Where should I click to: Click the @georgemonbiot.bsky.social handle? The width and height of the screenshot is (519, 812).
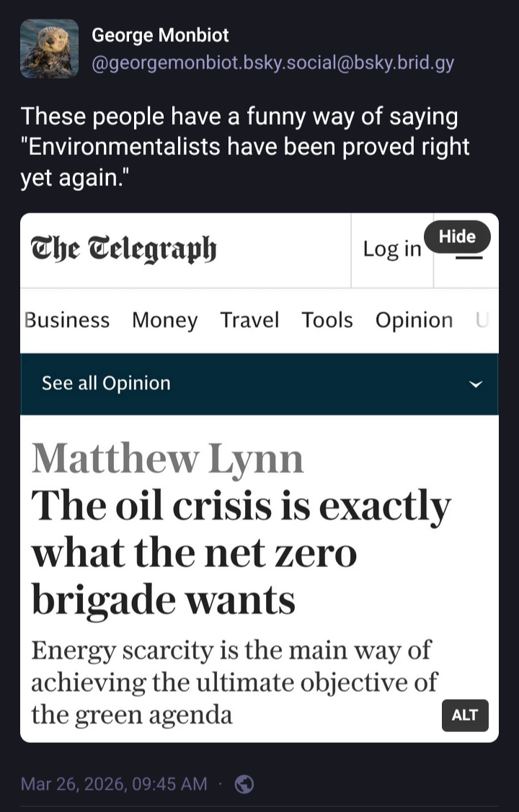[x=272, y=63]
